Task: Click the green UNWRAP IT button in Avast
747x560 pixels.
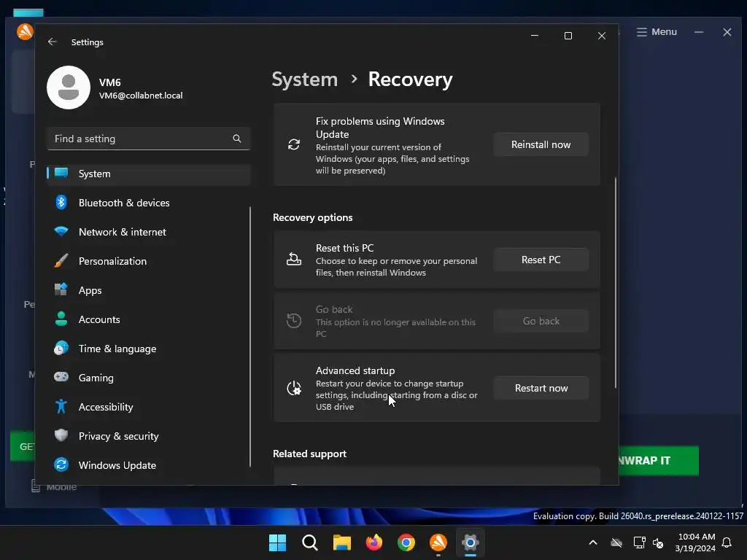Action: [x=659, y=461]
